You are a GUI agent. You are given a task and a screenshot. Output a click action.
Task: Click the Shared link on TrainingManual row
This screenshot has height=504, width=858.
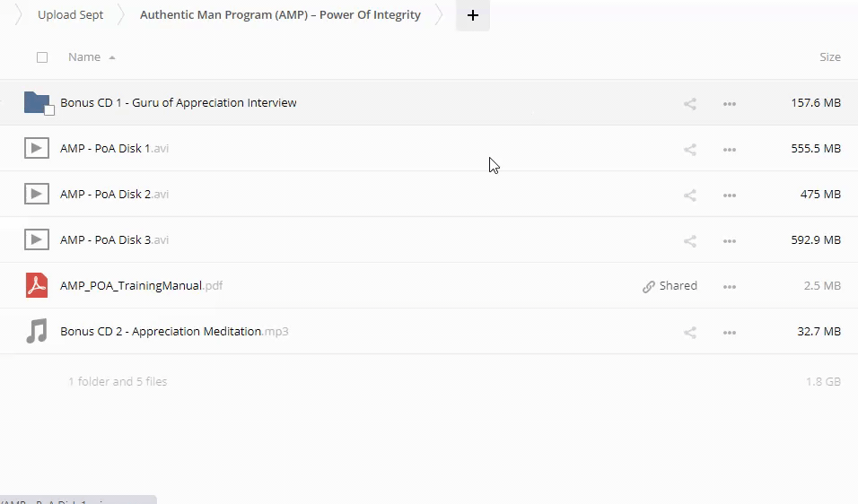point(670,286)
